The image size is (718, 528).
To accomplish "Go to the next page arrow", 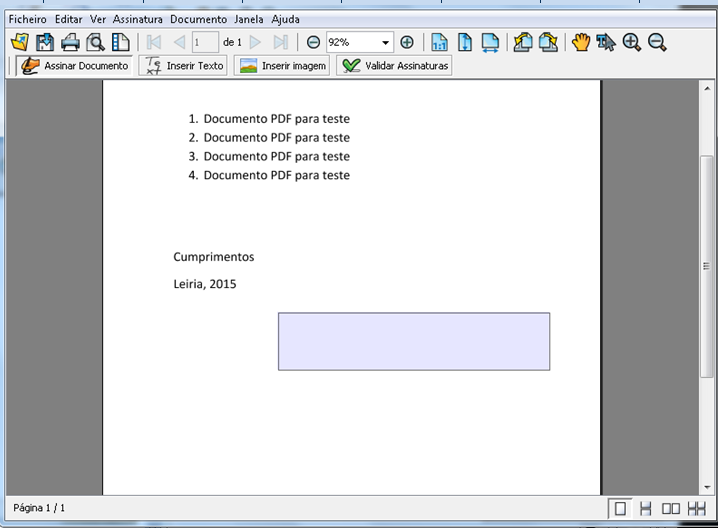I will pos(256,42).
